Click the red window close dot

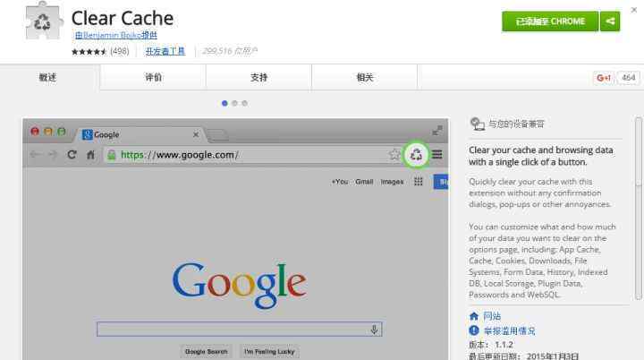[35, 132]
